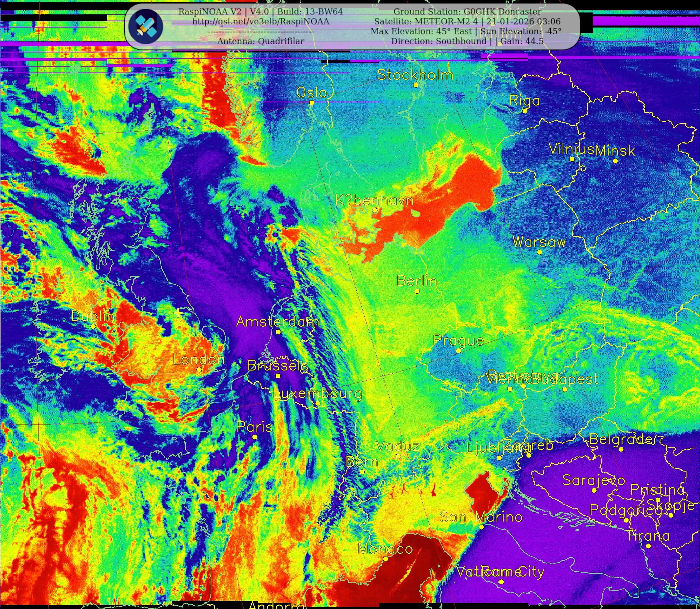Click the RaspiNOAA satellite logo icon
700x609 pixels.
pyautogui.click(x=145, y=27)
